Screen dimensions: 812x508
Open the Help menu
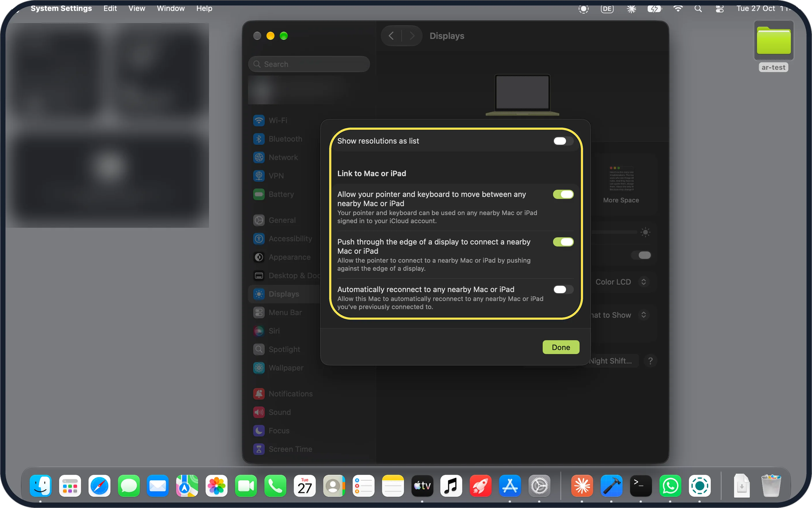click(x=204, y=8)
